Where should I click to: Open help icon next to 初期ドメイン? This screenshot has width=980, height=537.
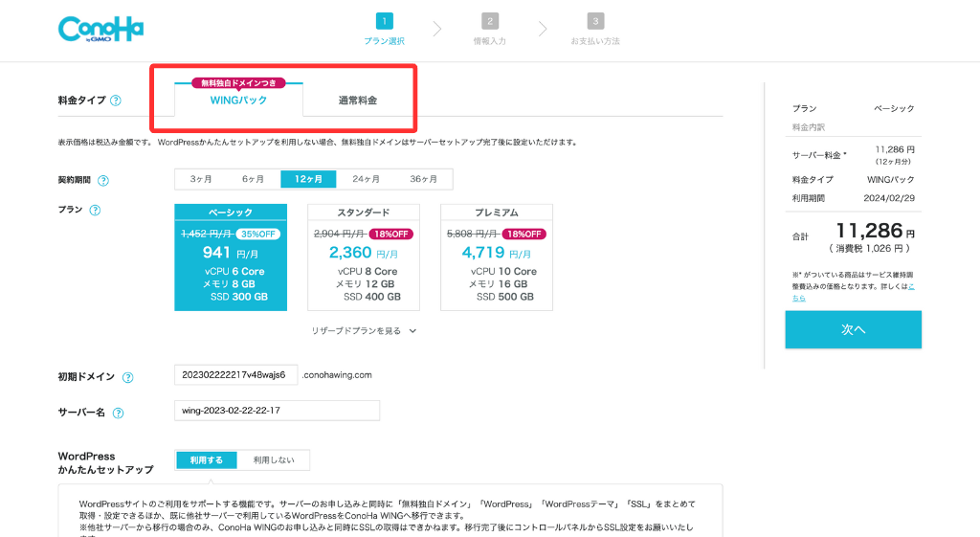(x=127, y=377)
